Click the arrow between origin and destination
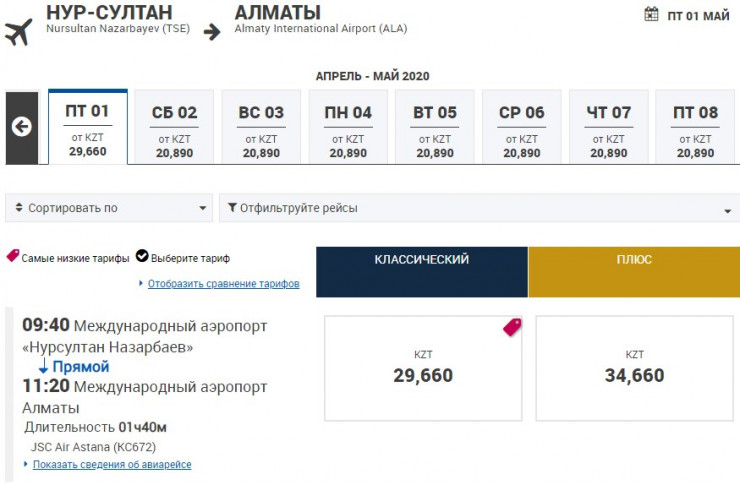The image size is (740, 485). pyautogui.click(x=212, y=31)
